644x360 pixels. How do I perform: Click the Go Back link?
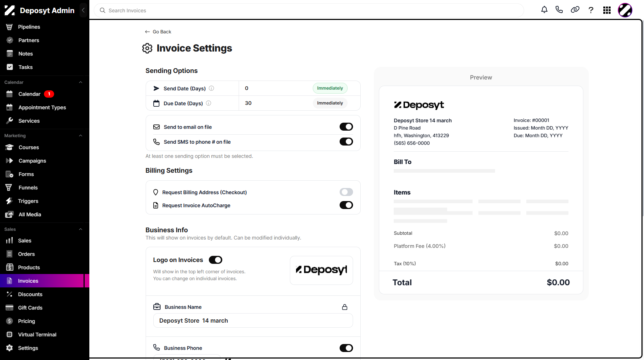tap(158, 32)
